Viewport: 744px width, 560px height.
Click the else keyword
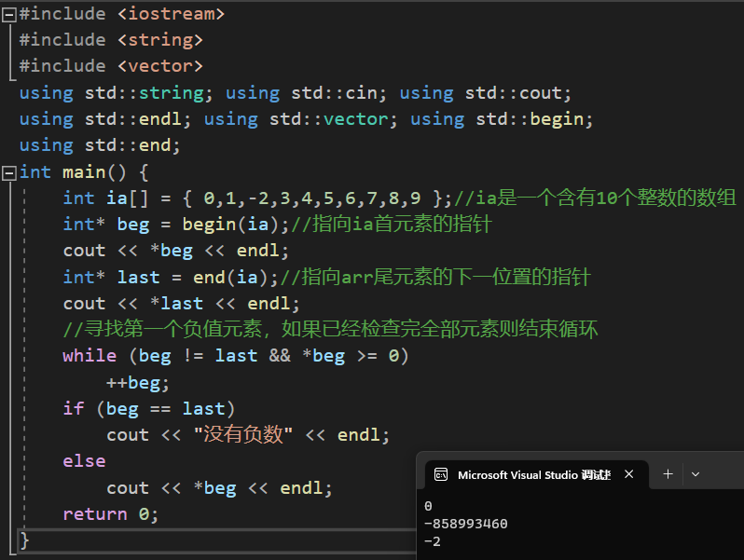click(84, 461)
